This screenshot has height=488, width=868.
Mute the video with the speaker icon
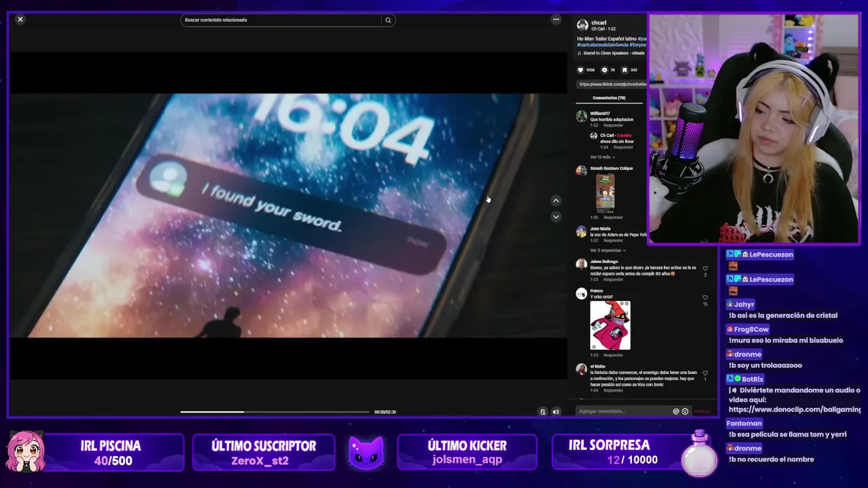(x=556, y=411)
